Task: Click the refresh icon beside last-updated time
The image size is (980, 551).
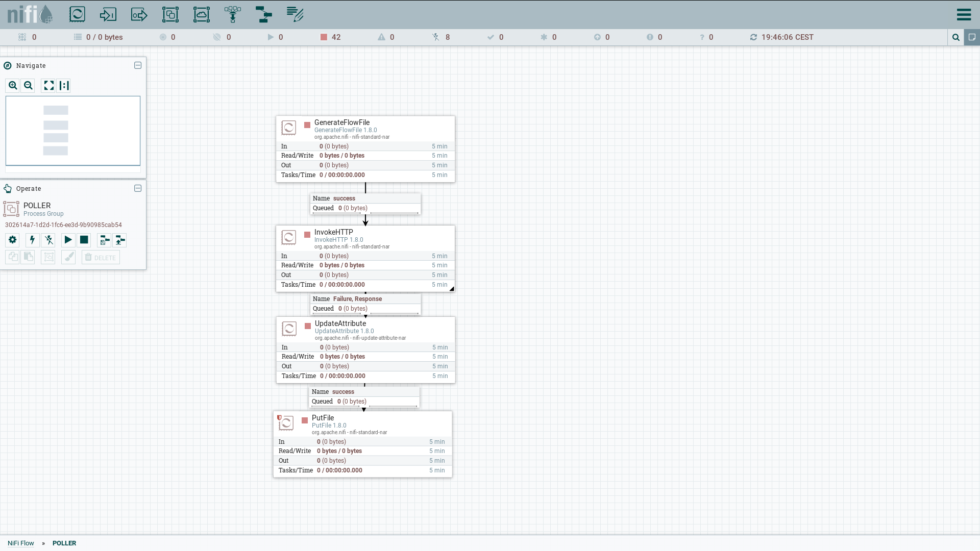Action: [x=753, y=37]
